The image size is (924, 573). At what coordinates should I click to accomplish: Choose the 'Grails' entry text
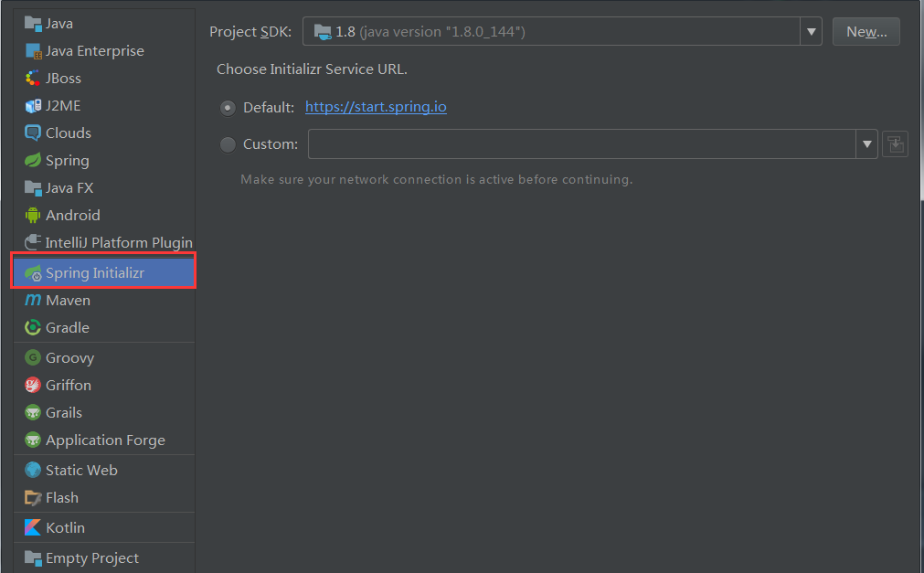64,413
